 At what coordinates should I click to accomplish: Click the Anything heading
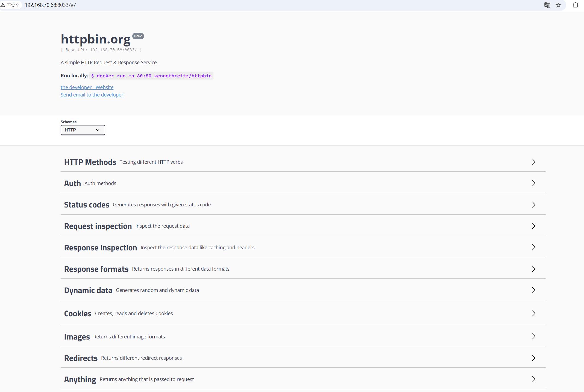pos(80,379)
